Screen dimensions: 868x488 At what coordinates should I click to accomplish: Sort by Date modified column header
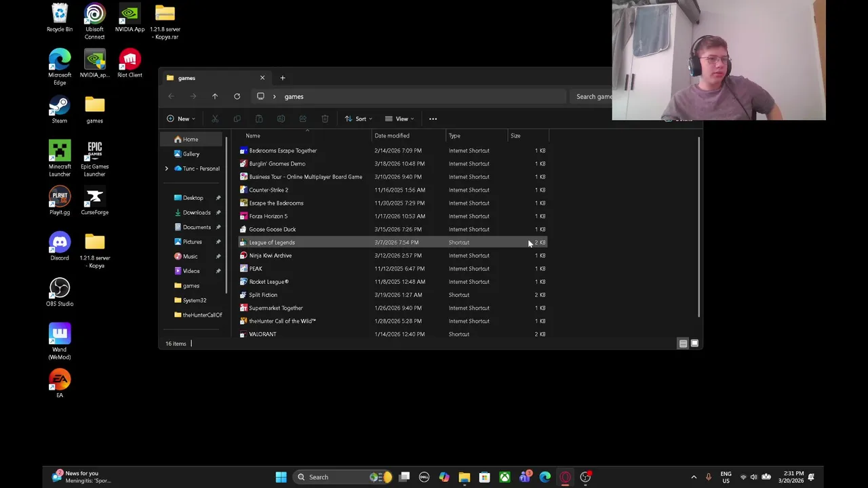point(408,136)
